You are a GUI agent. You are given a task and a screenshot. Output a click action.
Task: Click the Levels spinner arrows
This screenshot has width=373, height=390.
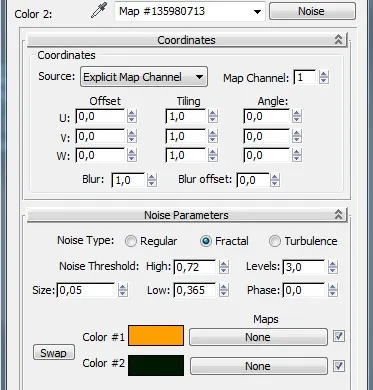pyautogui.click(x=333, y=267)
